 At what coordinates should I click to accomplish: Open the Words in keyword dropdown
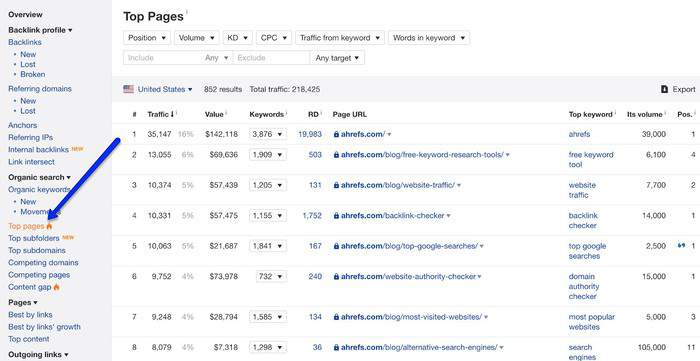point(429,38)
